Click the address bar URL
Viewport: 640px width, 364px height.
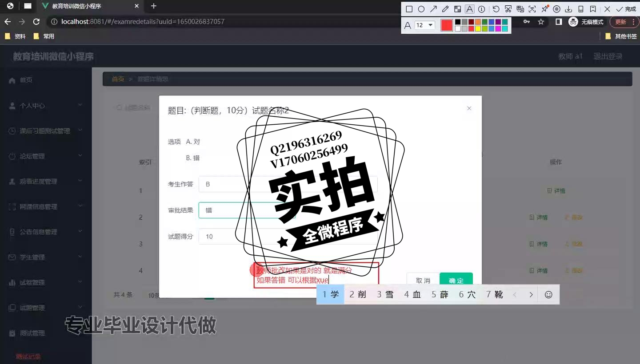(143, 22)
